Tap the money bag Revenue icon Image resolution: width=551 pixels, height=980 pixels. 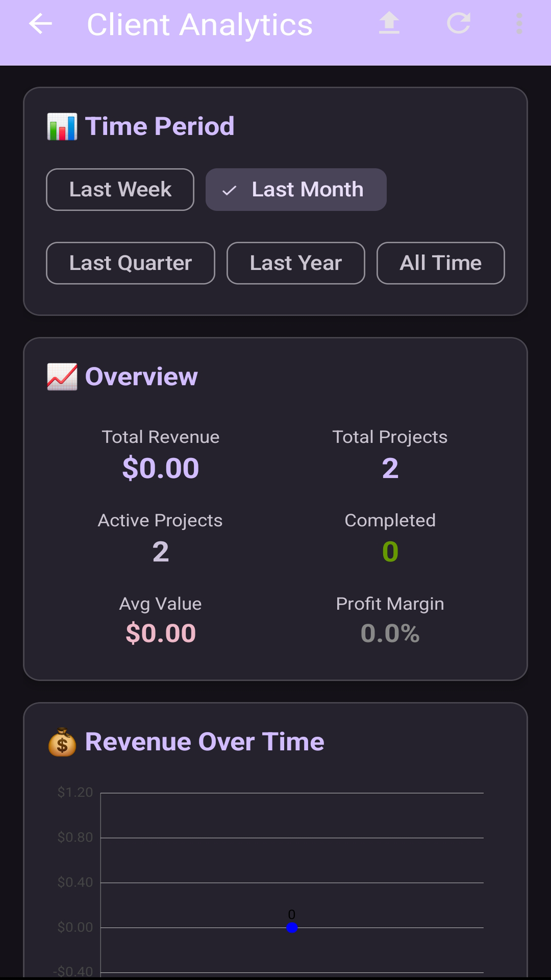[62, 742]
